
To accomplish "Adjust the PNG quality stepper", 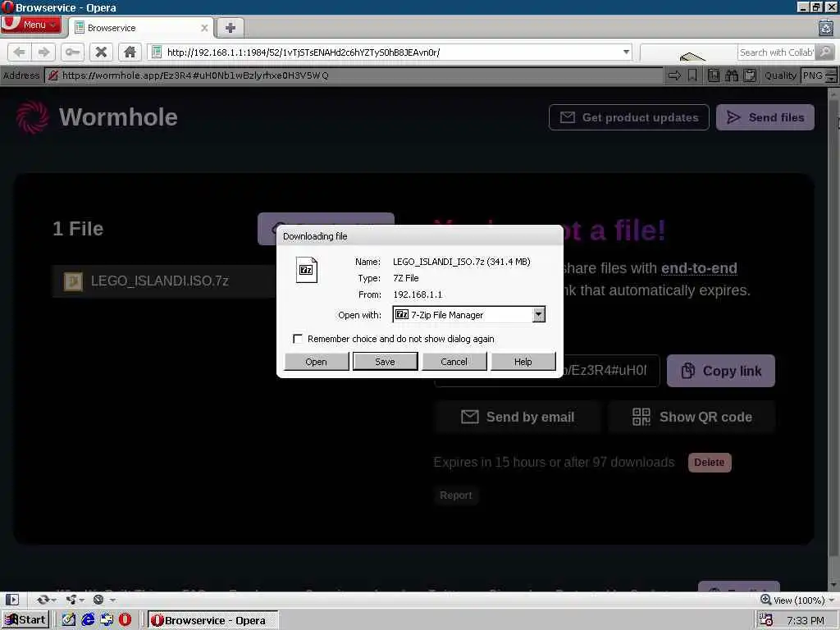I will tap(831, 75).
